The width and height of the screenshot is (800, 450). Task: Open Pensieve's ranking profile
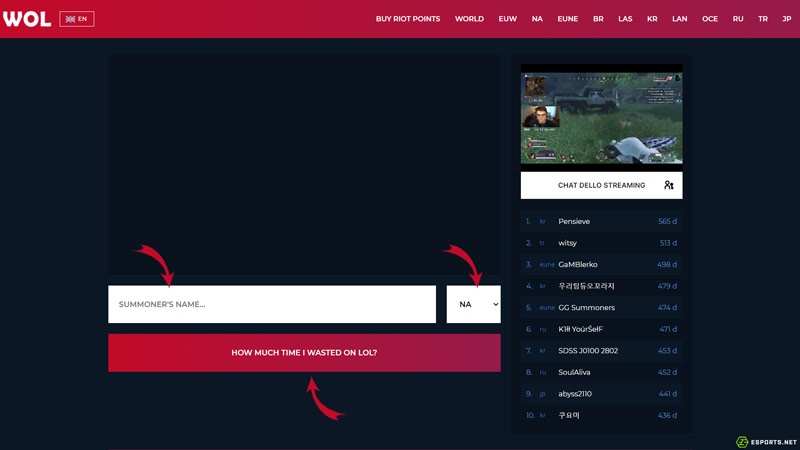574,222
